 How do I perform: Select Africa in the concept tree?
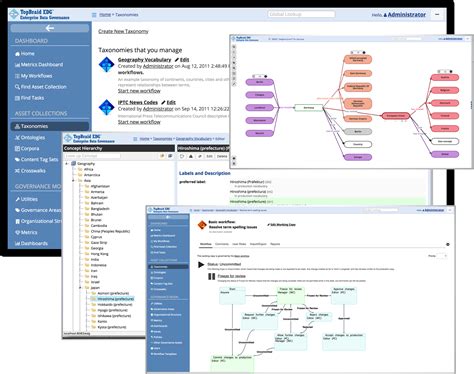(x=88, y=169)
